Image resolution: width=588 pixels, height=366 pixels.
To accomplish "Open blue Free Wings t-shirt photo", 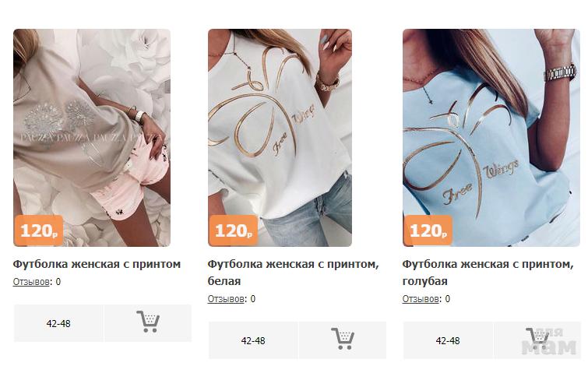I will (491, 138).
